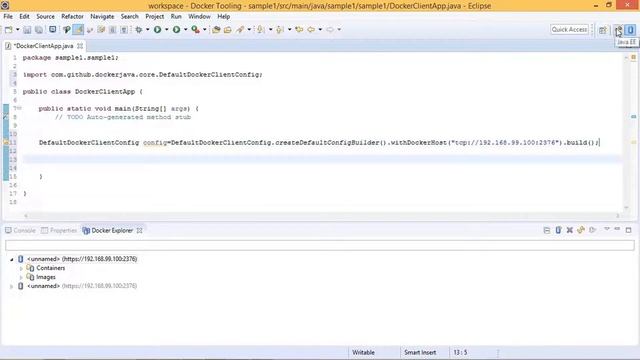Screen dimensions: 640x360
Task: Open the File menu
Action: [8, 16]
